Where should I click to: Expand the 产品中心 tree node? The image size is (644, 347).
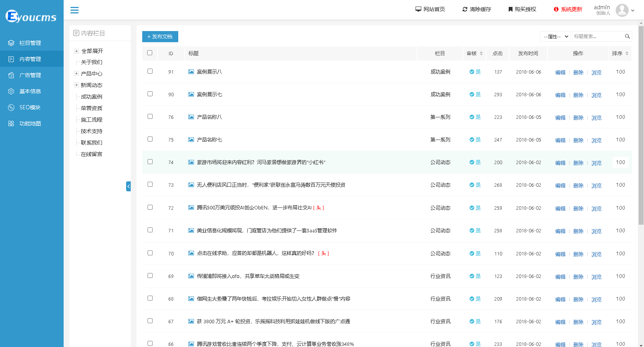(76, 73)
